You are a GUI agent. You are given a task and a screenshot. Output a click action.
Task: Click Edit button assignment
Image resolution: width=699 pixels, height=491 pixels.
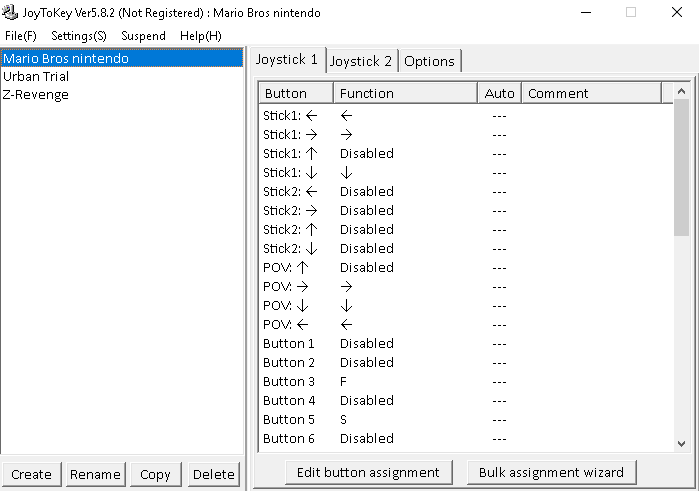click(x=368, y=472)
